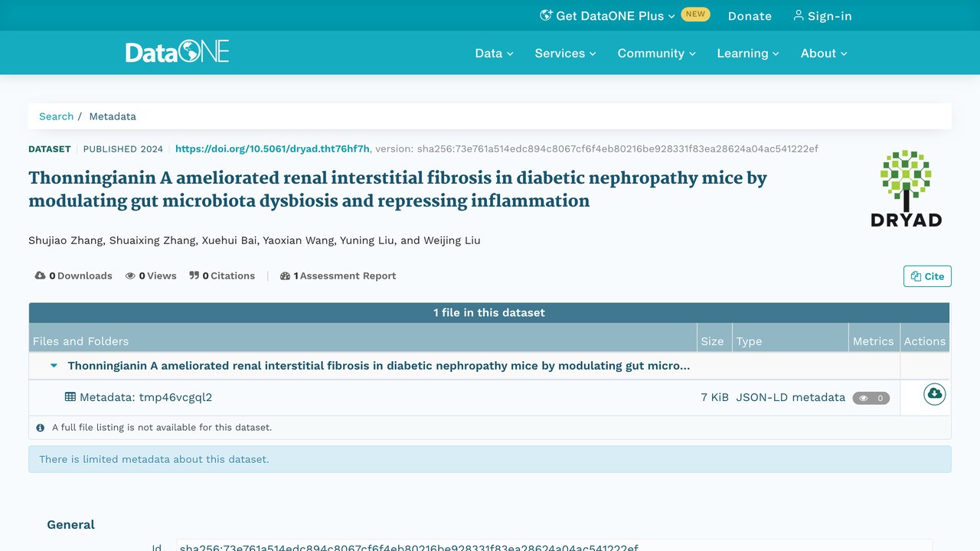This screenshot has height=551, width=980.
Task: Click the info icon beside full file listing note
Action: pos(41,428)
